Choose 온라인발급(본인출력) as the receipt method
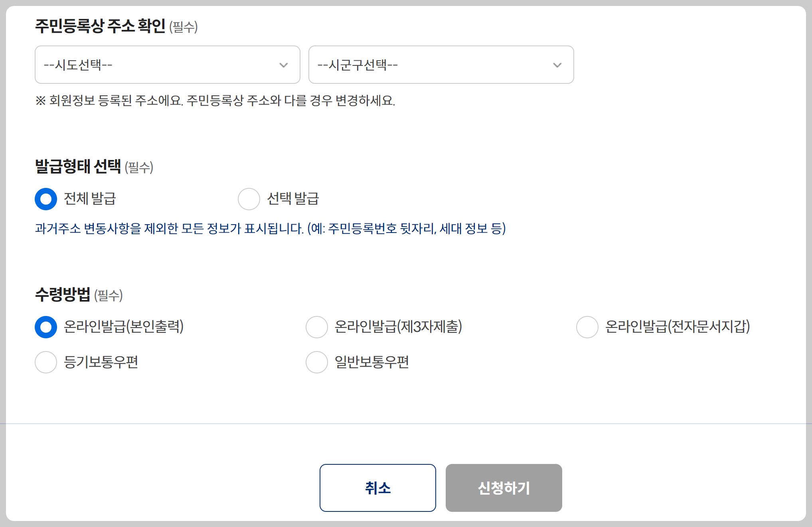 click(45, 327)
